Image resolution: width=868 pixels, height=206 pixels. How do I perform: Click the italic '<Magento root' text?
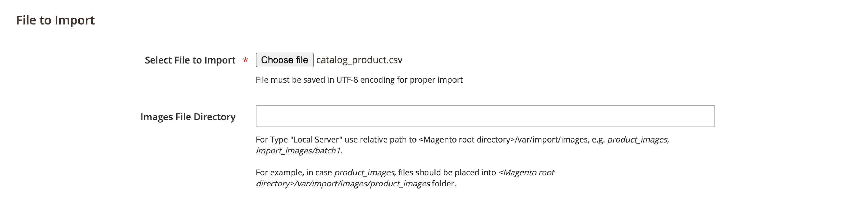point(527,173)
